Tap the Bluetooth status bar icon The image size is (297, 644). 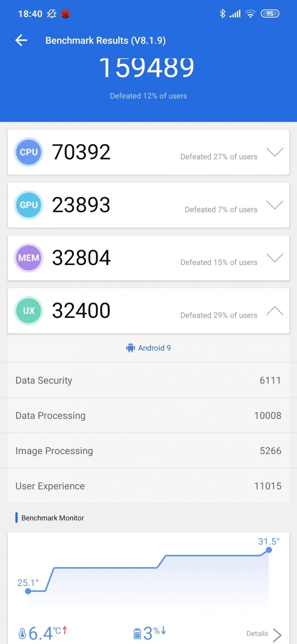[222, 14]
